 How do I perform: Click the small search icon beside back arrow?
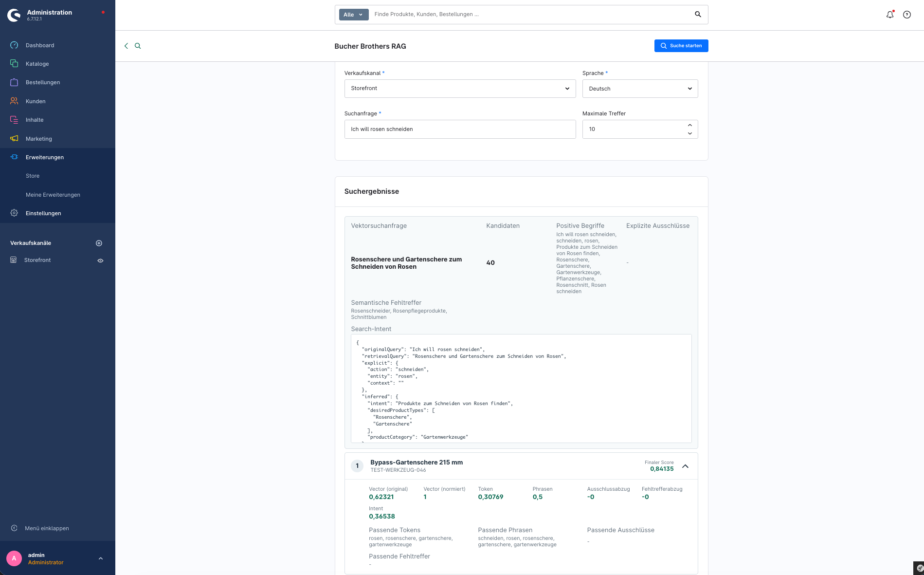(x=138, y=46)
